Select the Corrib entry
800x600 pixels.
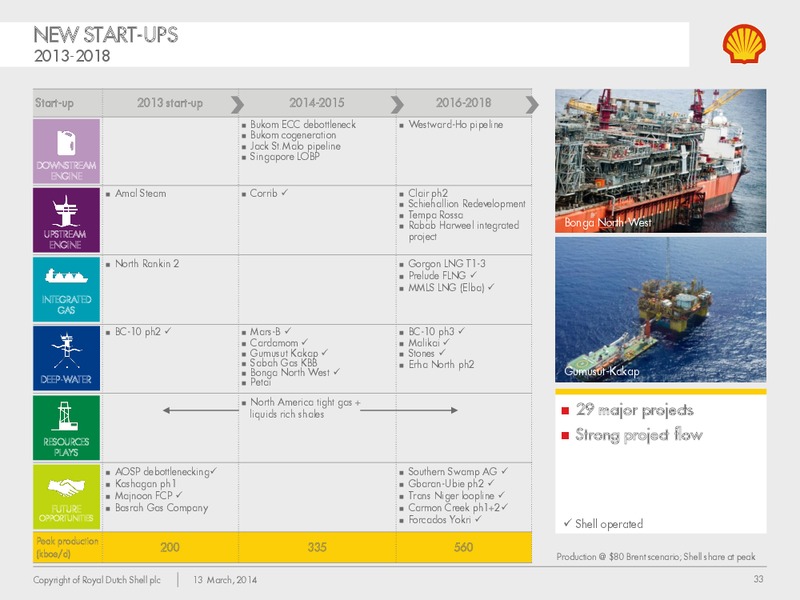tap(263, 193)
